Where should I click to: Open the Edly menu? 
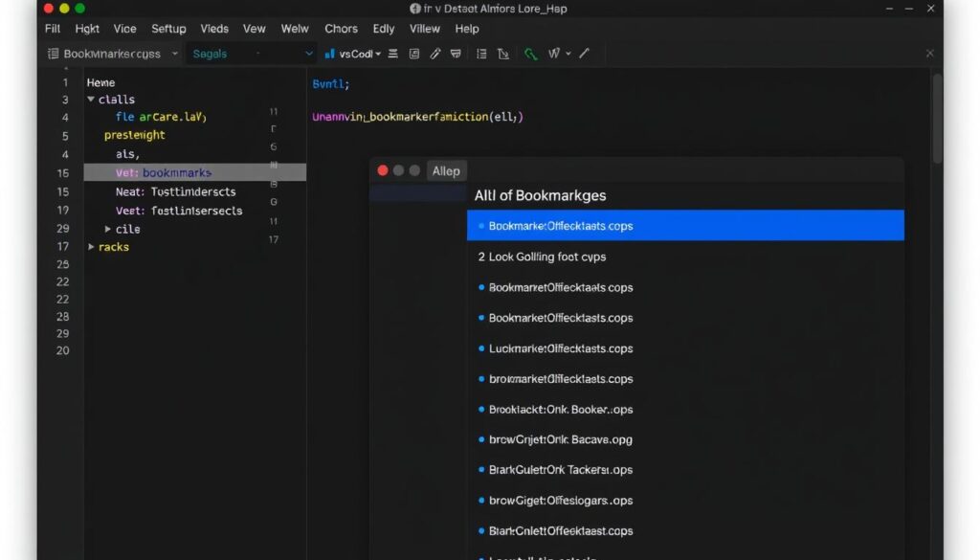384,29
